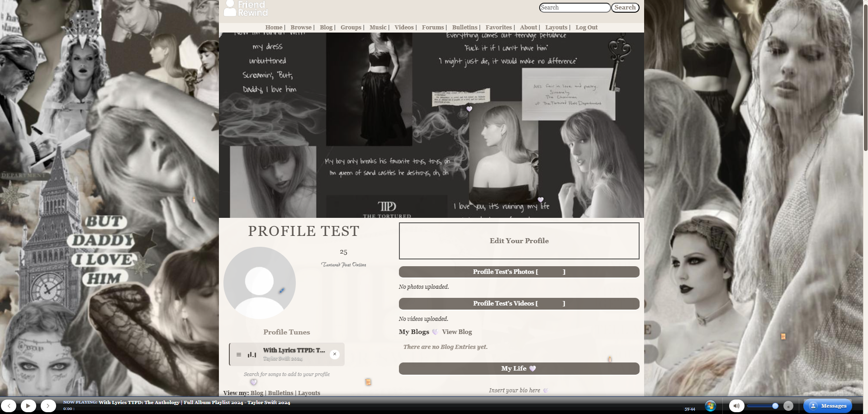
Task: Click the Search button
Action: 625,8
